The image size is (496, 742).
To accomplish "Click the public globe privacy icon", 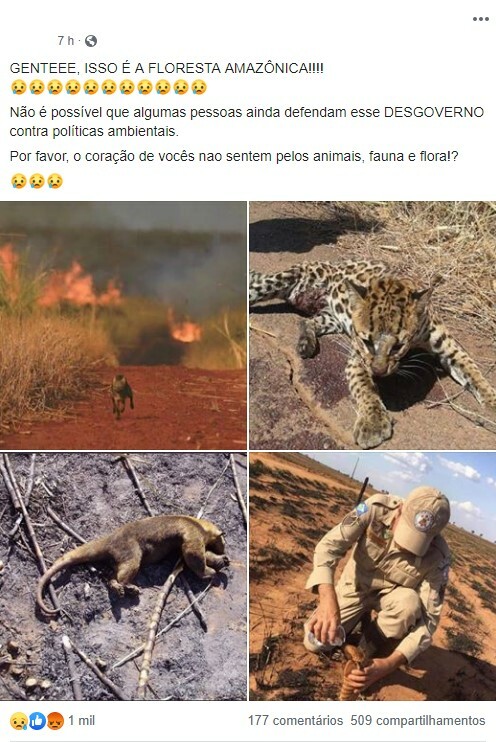I will (x=91, y=41).
